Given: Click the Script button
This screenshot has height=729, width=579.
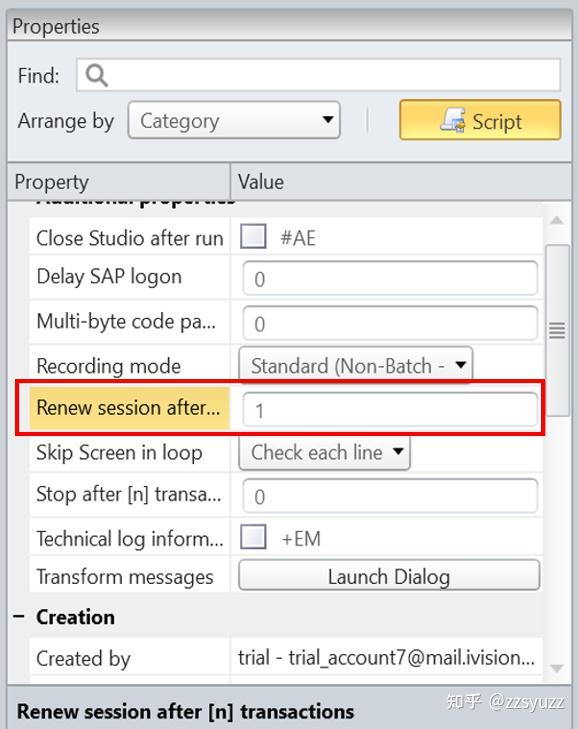Looking at the screenshot, I should tap(480, 120).
